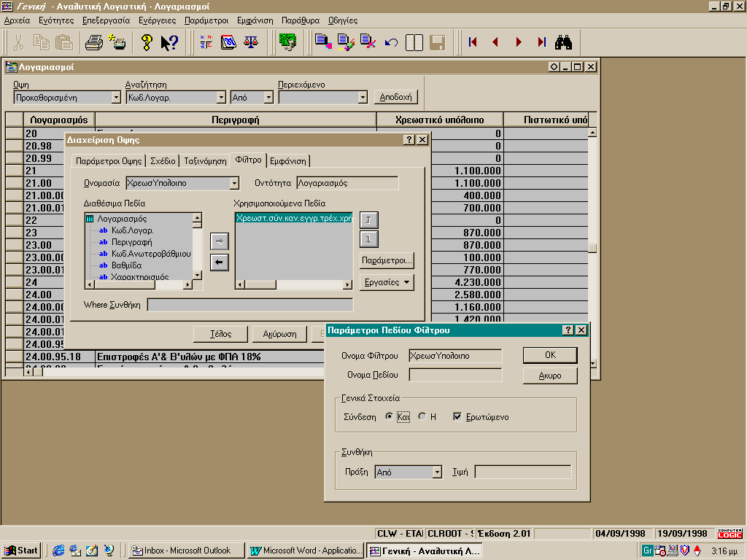Activate the context help arrow-question tool
Screen dimensions: 747x560
(x=169, y=43)
